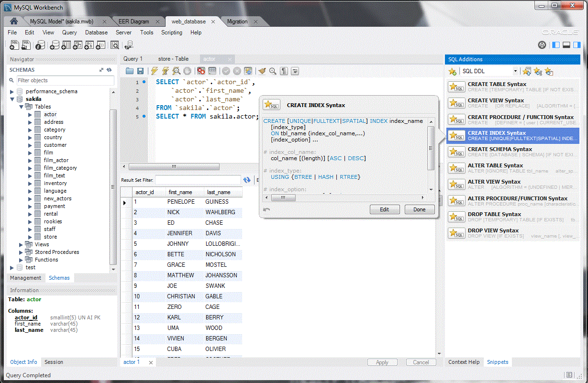
Task: Click the Beautify SQL broom icon
Action: (262, 71)
